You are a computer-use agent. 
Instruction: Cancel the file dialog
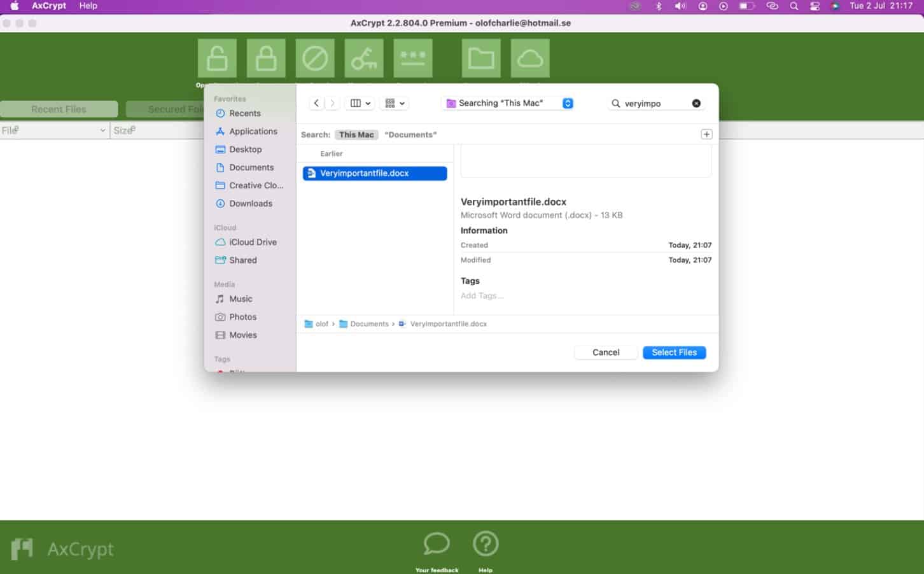606,353
